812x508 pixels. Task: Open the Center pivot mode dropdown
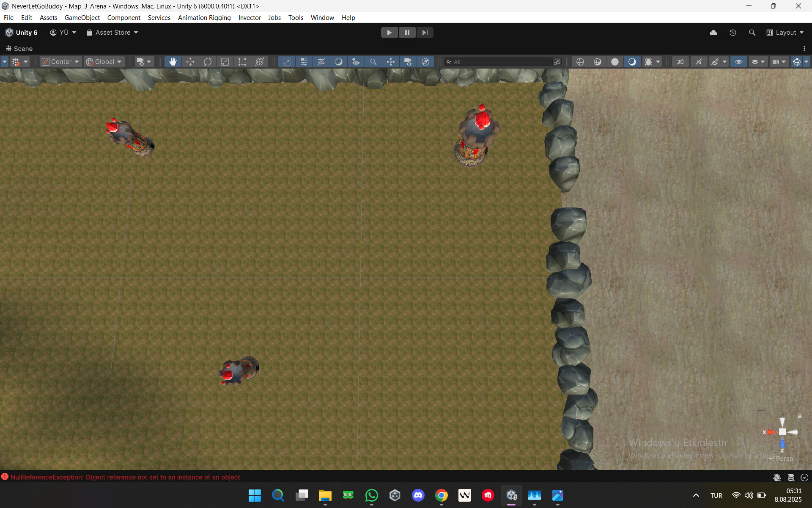(x=60, y=62)
